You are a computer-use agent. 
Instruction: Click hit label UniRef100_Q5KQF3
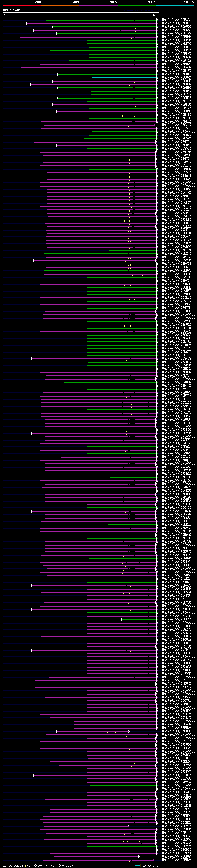coord(176,196)
